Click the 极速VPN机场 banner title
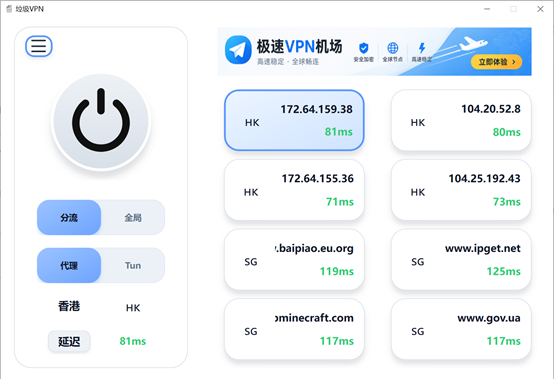Viewport: 554px width, 379px height. click(299, 46)
